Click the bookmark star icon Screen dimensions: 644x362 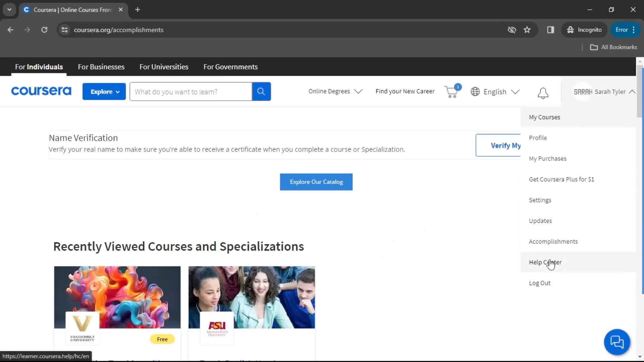click(x=528, y=29)
